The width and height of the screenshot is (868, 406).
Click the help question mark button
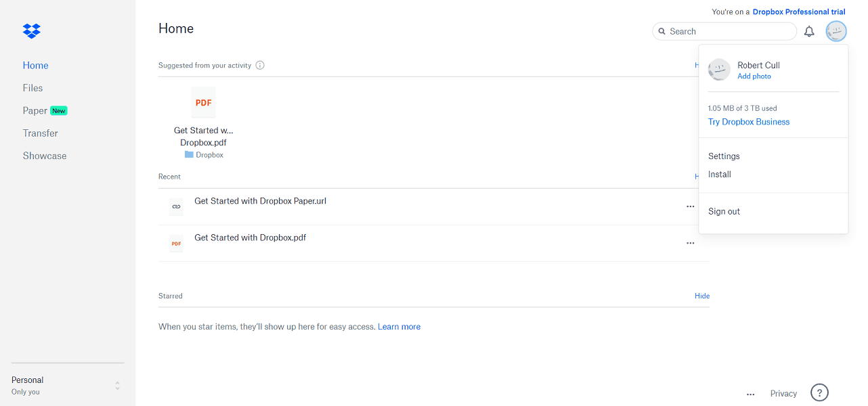click(819, 392)
